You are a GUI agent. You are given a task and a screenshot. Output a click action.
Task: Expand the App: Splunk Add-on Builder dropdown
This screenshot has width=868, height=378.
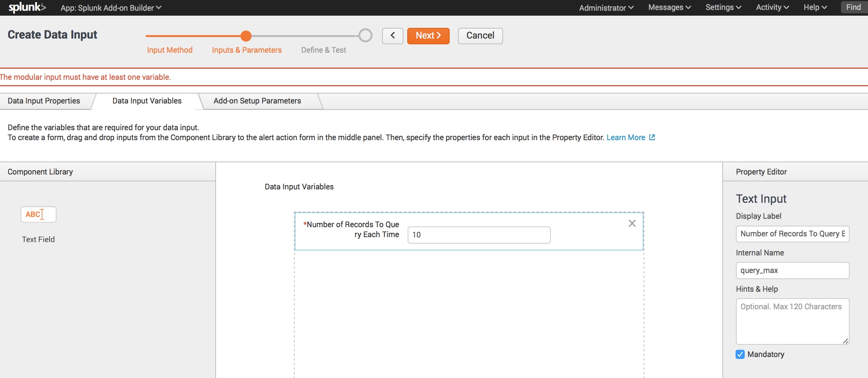click(x=111, y=8)
